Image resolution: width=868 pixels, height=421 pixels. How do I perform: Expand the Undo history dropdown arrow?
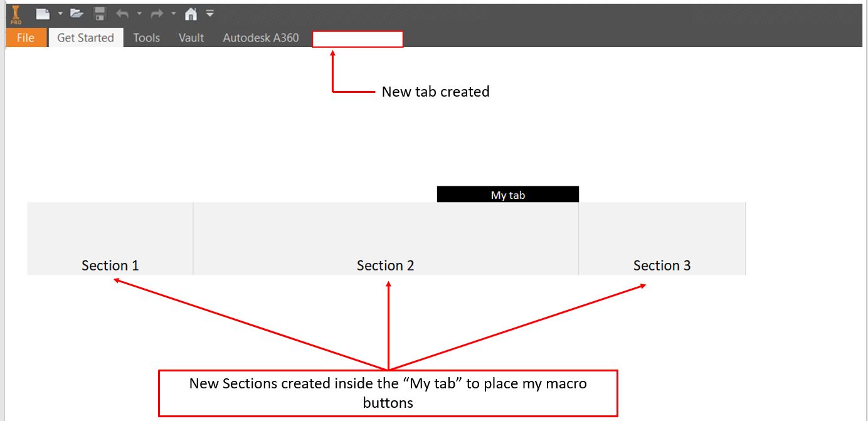139,13
